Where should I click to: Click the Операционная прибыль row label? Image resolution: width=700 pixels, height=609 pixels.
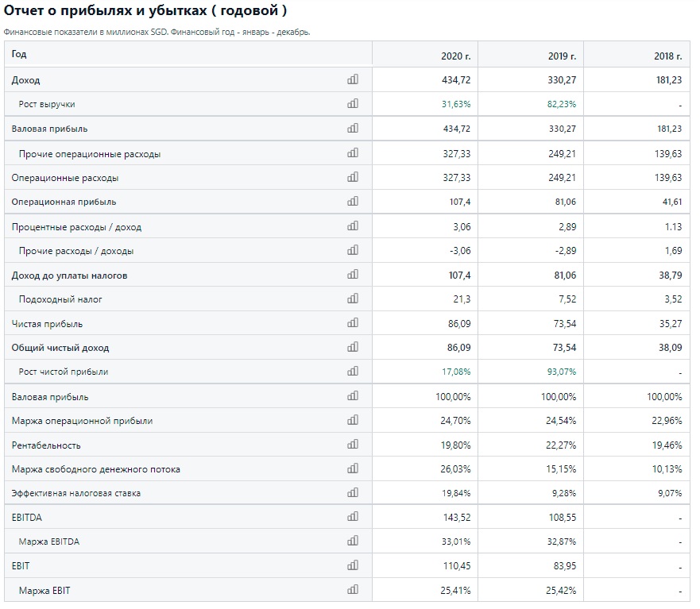pyautogui.click(x=64, y=202)
